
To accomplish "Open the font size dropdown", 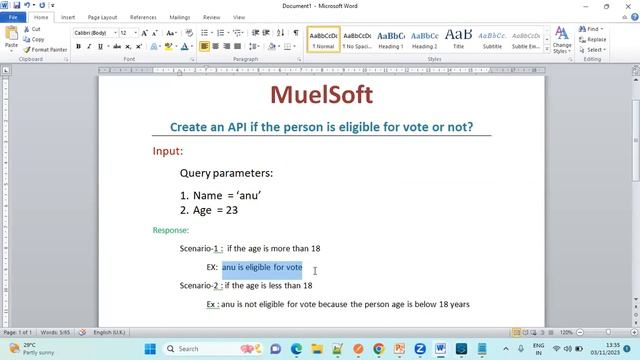I will tap(136, 33).
